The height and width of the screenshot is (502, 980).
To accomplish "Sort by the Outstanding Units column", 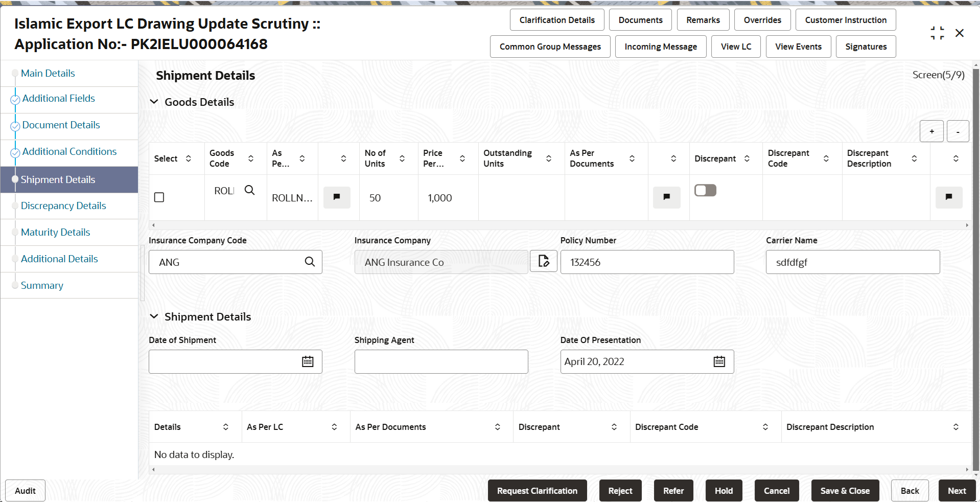I will pos(549,158).
